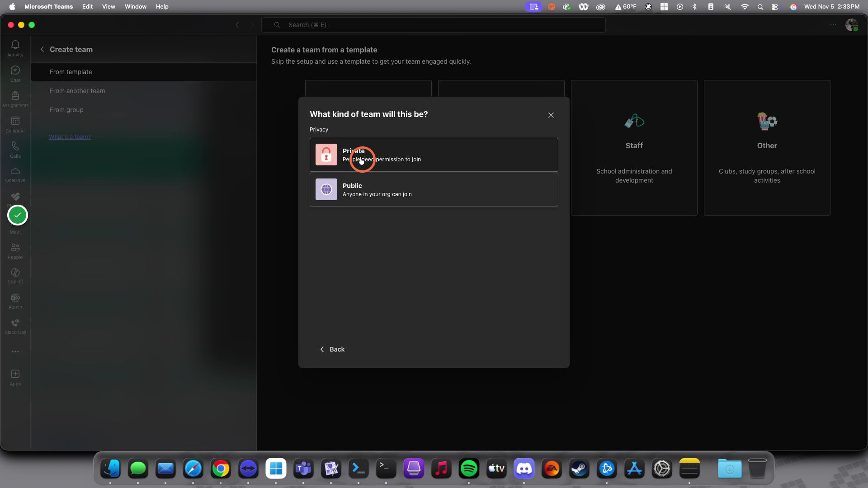Open Discord from the dock
The image size is (868, 488).
click(x=524, y=469)
